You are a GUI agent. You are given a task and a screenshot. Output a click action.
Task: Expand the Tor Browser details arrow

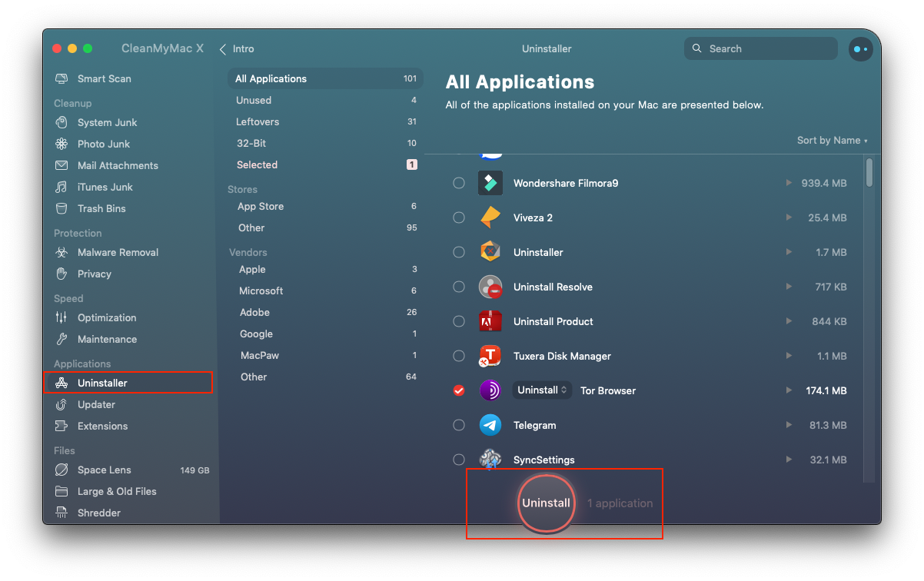click(x=789, y=390)
